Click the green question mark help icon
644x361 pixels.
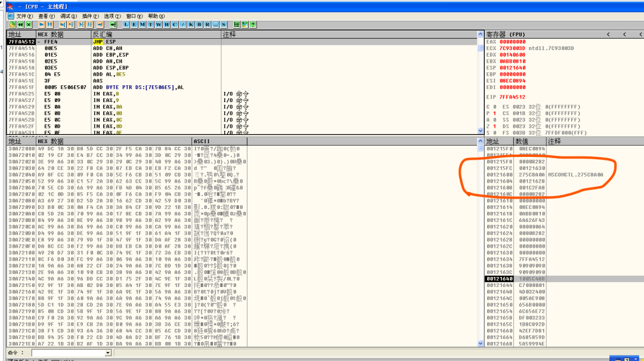point(253,24)
